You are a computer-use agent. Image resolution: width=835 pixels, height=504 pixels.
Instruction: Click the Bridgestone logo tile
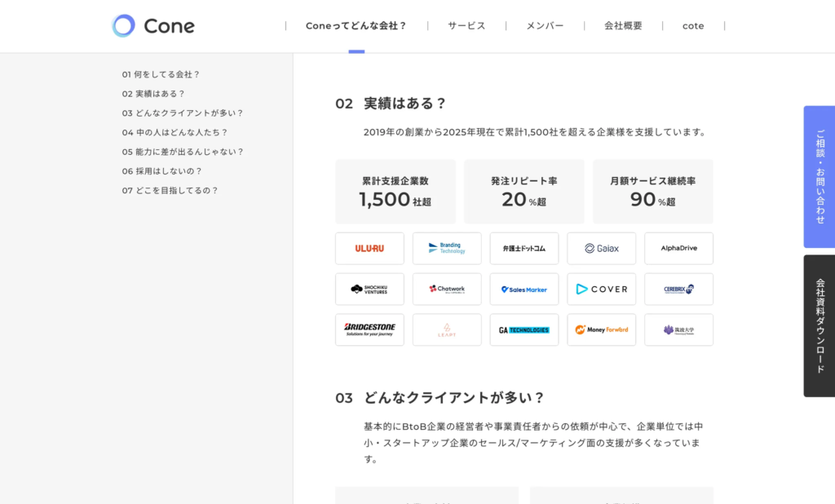tap(369, 330)
